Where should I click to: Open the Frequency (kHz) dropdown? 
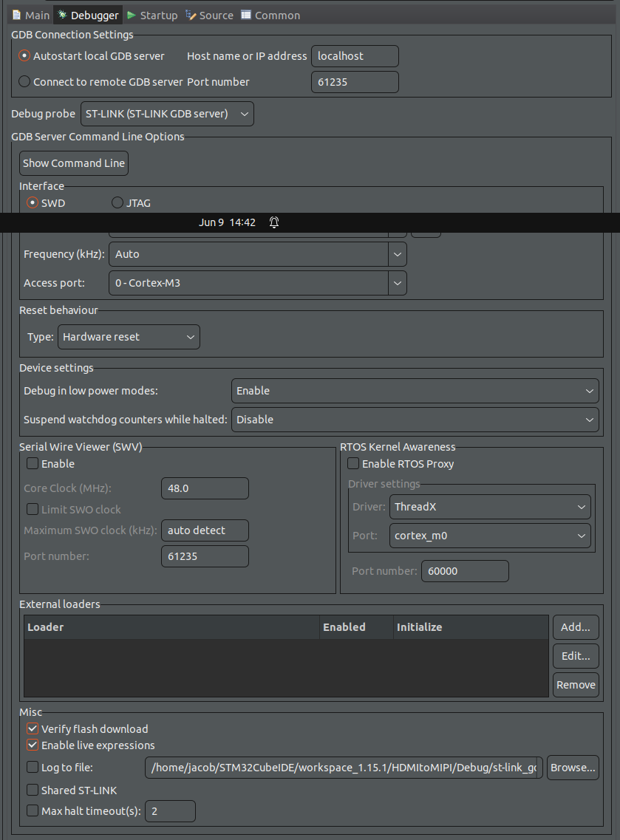click(397, 254)
